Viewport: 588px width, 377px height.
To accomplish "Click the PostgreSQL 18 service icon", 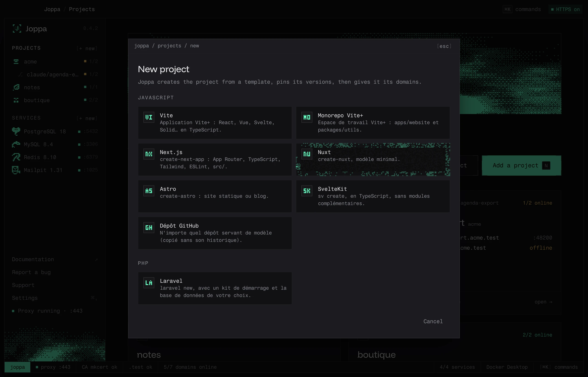I will 16,131.
